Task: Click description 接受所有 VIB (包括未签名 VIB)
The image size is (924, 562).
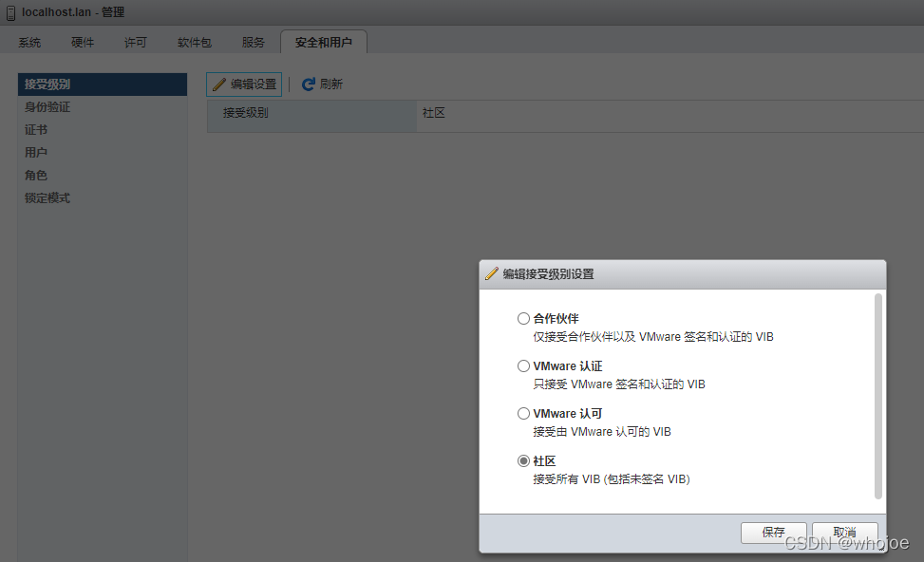Action: point(611,479)
